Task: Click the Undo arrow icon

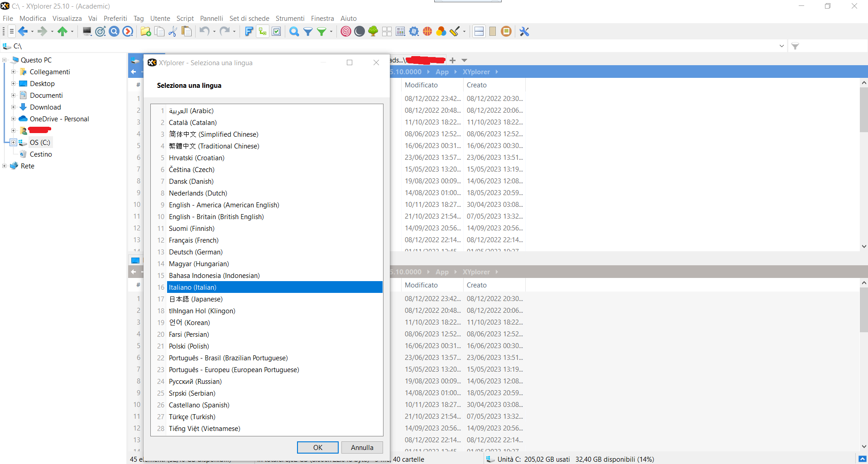Action: click(204, 31)
